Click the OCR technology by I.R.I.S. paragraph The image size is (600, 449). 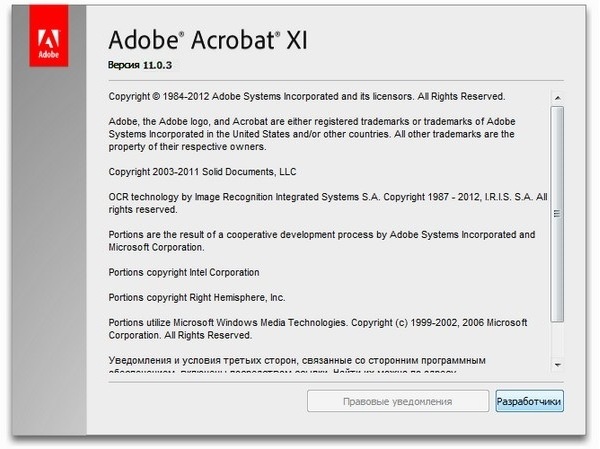pyautogui.click(x=326, y=203)
